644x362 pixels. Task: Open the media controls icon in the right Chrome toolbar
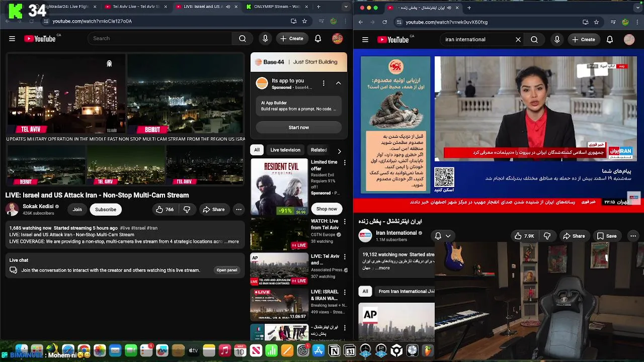(613, 22)
